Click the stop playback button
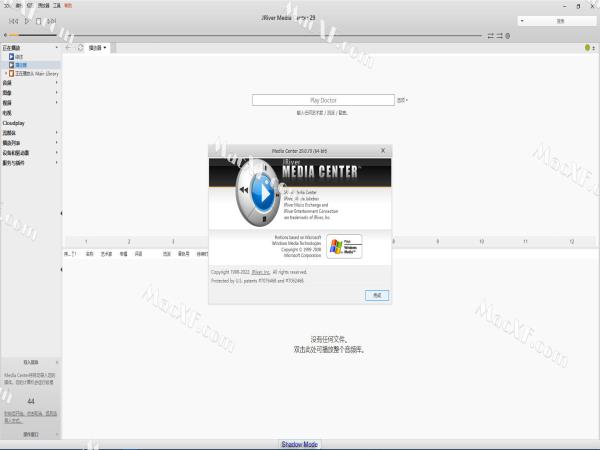Image resolution: width=600 pixels, height=450 pixels. (x=38, y=21)
